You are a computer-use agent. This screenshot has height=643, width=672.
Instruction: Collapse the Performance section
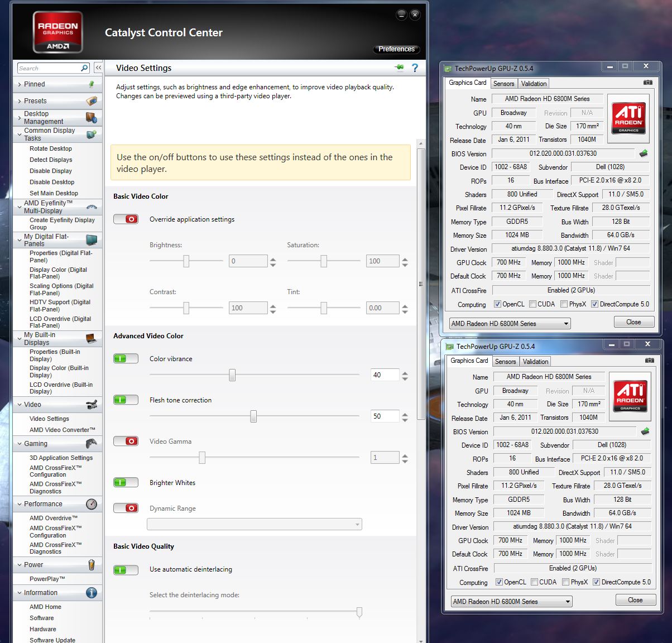(x=20, y=504)
